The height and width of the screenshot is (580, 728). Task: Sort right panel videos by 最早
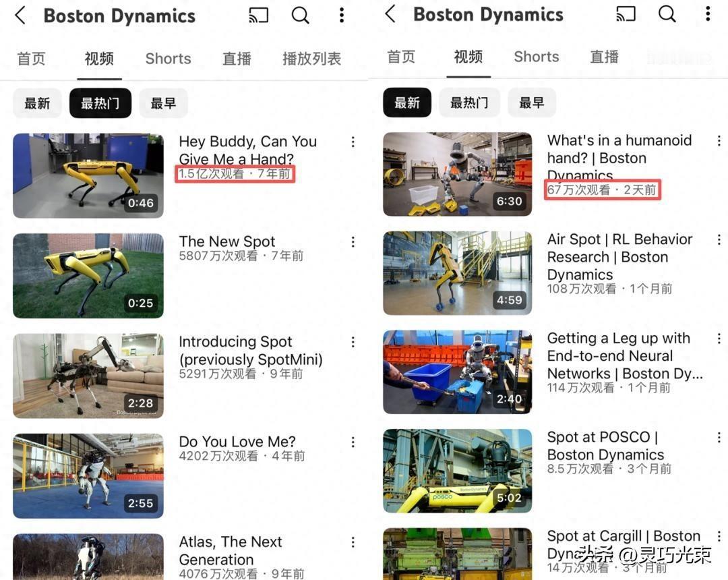coord(532,102)
